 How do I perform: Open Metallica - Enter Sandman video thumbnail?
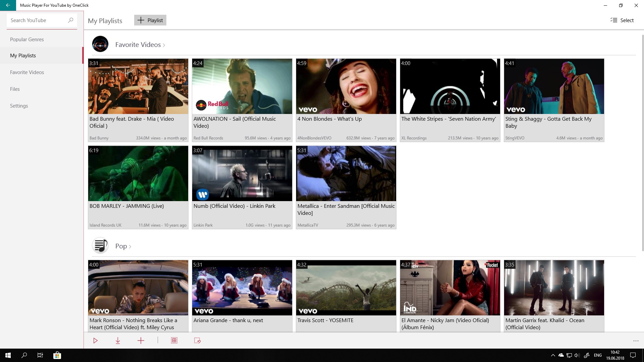click(x=346, y=174)
